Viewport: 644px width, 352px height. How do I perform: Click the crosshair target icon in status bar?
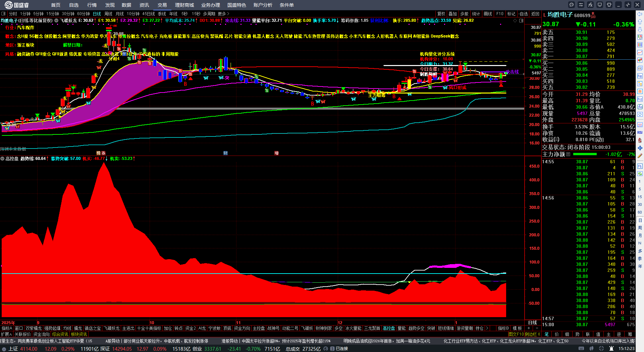point(602,349)
